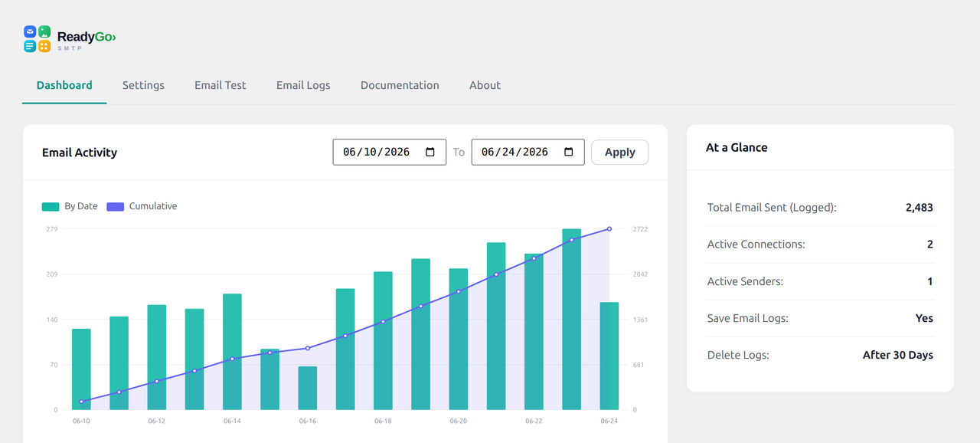Go to the Email Test tab

220,85
